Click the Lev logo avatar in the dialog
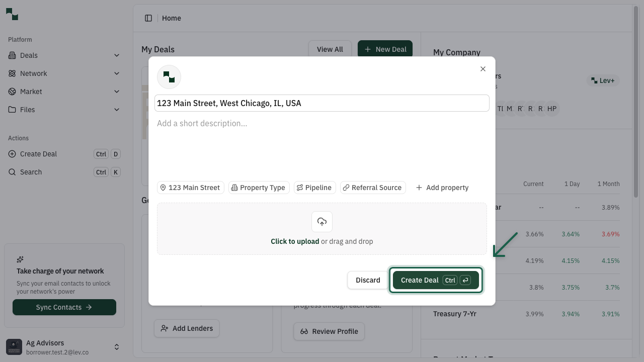The height and width of the screenshot is (362, 644). [169, 76]
